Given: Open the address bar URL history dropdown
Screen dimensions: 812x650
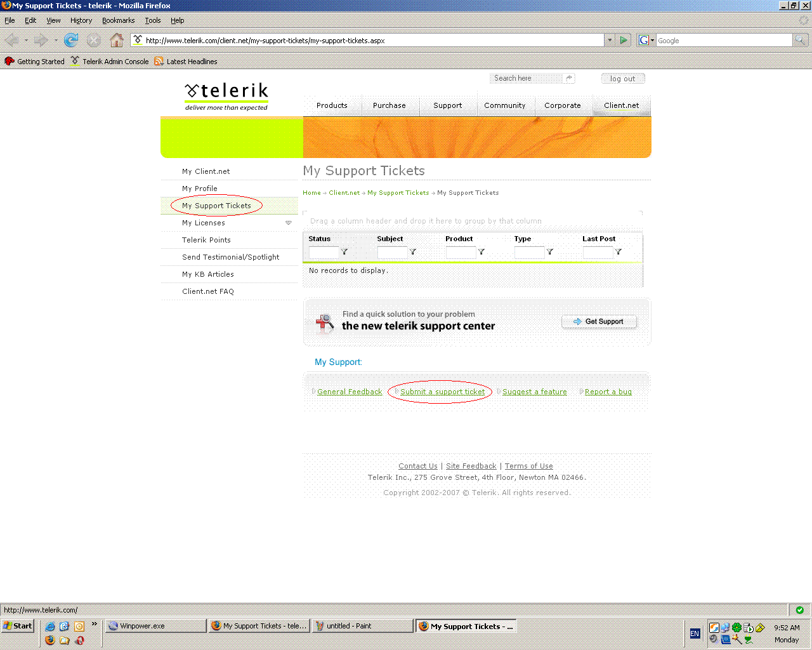Looking at the screenshot, I should click(x=610, y=40).
